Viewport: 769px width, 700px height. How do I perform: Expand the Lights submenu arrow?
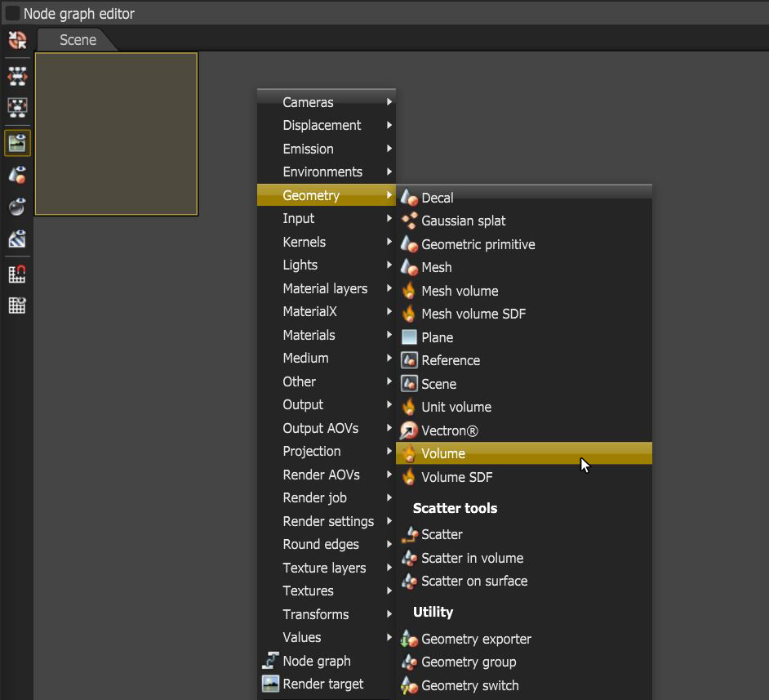[389, 265]
